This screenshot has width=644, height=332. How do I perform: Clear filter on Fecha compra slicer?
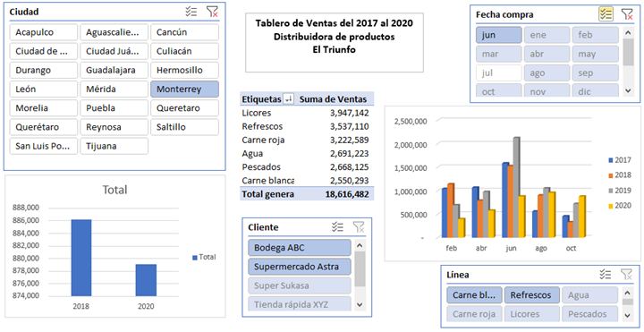click(627, 14)
